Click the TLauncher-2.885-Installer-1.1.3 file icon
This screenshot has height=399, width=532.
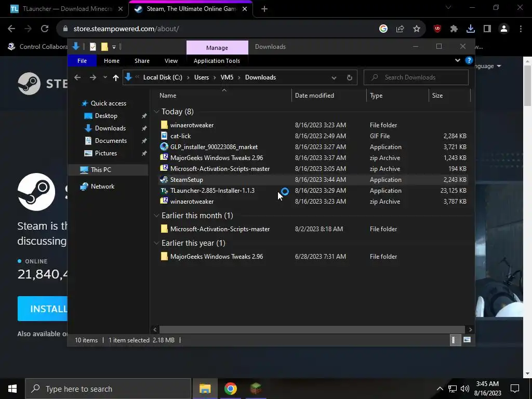[x=164, y=190]
